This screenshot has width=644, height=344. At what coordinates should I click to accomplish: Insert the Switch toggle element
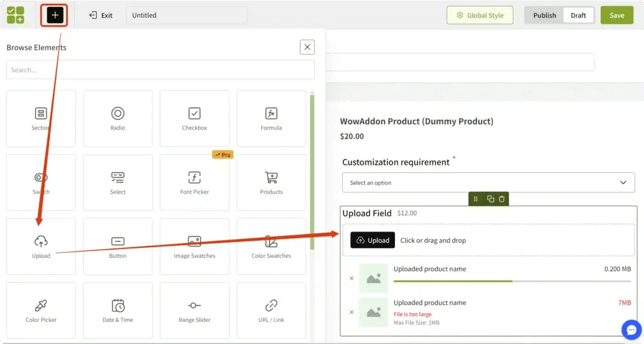[x=41, y=182]
